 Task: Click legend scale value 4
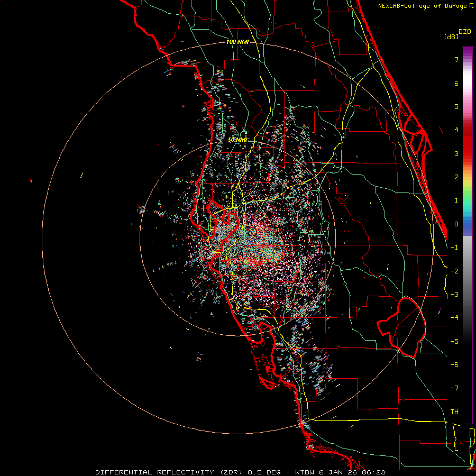pyautogui.click(x=456, y=130)
